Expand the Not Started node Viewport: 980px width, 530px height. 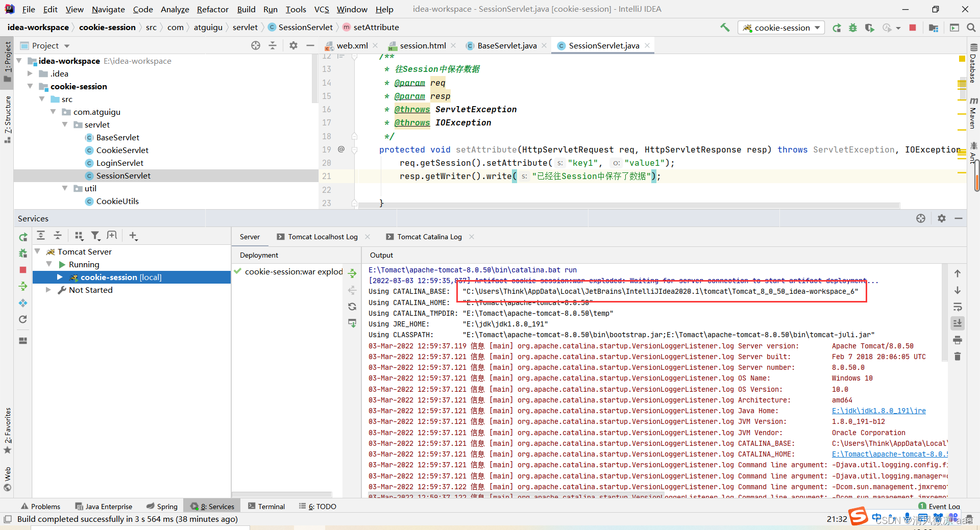[48, 290]
